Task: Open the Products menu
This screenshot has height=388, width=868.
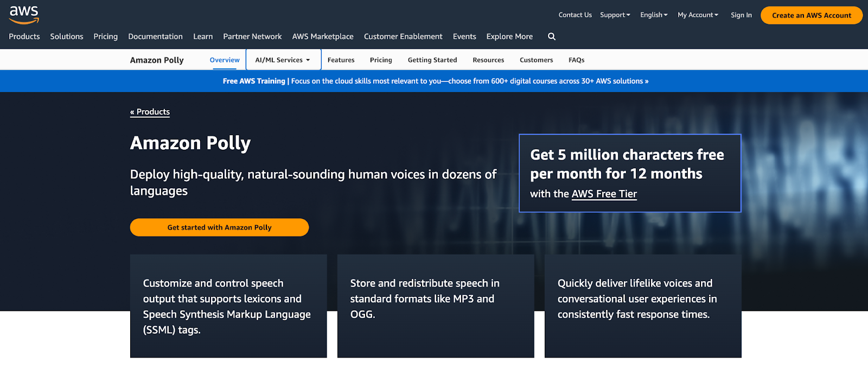Action: click(24, 36)
